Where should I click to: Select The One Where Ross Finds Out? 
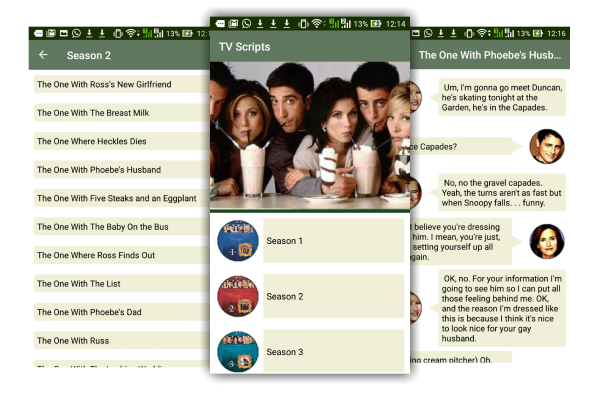click(122, 255)
